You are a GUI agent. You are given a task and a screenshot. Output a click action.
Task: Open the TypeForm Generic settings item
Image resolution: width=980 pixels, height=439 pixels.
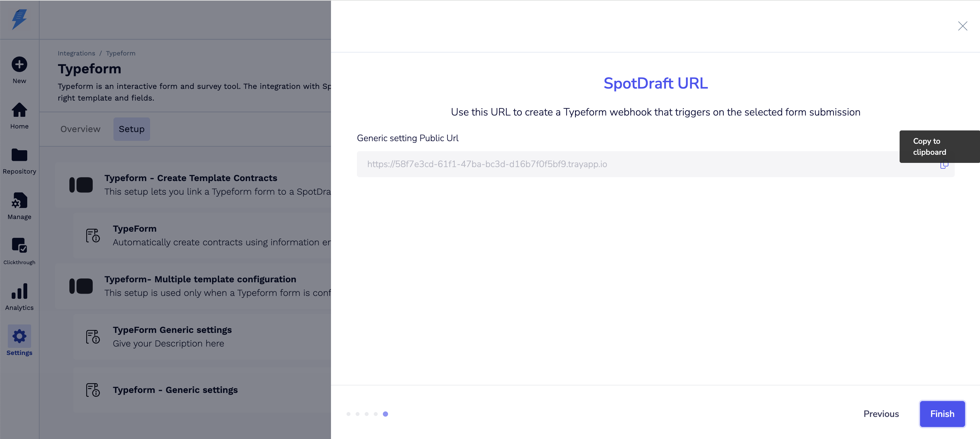click(x=172, y=330)
